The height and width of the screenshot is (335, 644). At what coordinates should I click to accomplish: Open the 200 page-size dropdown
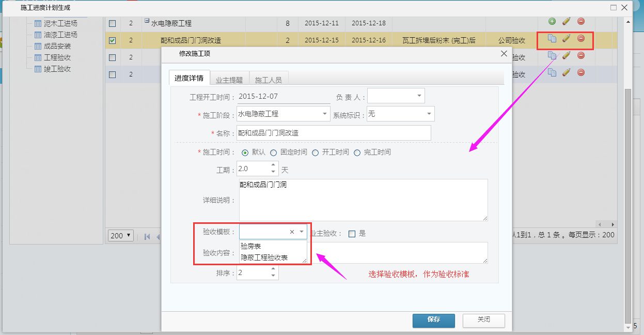coord(120,235)
